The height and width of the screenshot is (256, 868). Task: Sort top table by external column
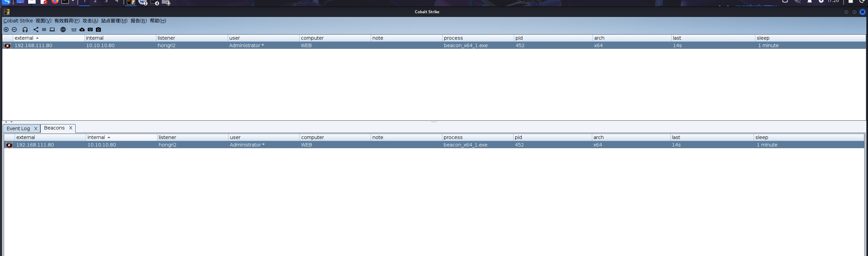coord(49,38)
